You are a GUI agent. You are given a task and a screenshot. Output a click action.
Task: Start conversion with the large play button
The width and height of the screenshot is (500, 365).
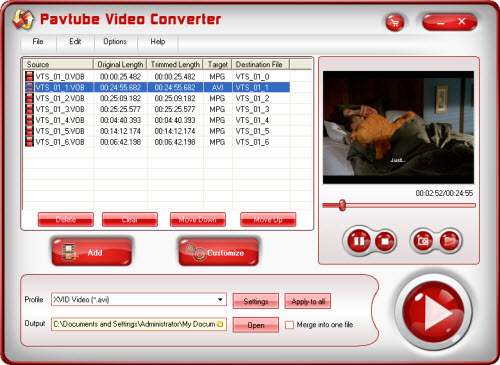pos(433,312)
